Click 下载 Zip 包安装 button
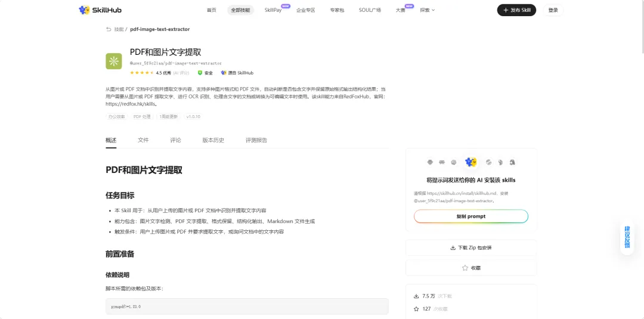 point(471,247)
